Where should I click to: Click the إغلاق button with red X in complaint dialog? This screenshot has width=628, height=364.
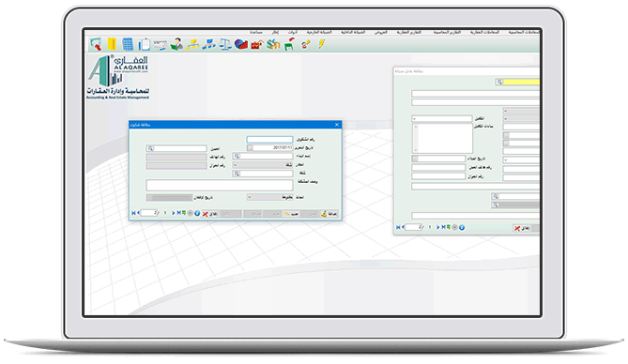[210, 214]
